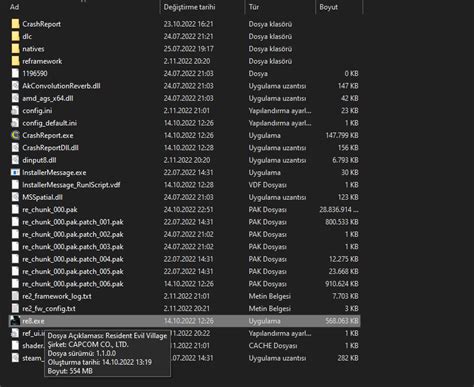Viewport: 474px width, 387px height.
Task: Click the re2_fw_config.txt file
Action: pos(185,308)
